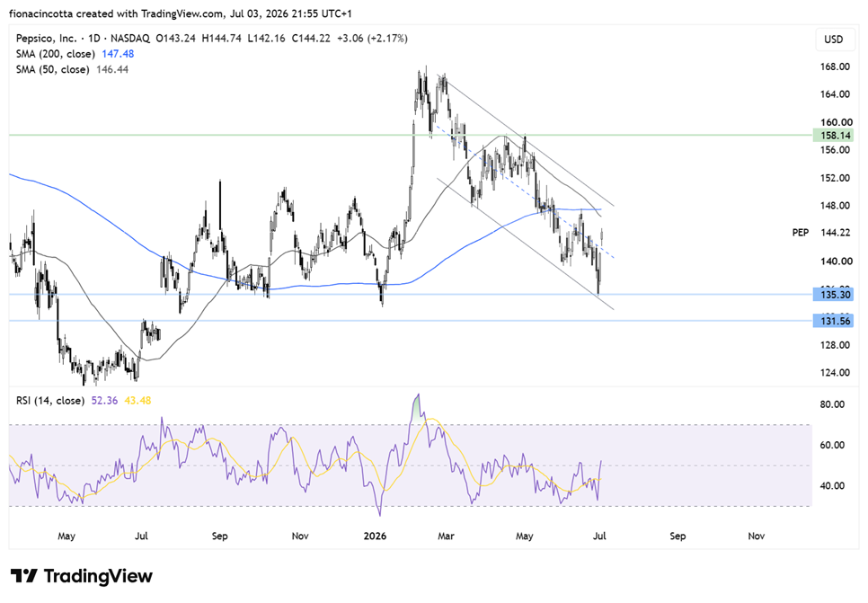Click the USD currency button

coord(833,40)
